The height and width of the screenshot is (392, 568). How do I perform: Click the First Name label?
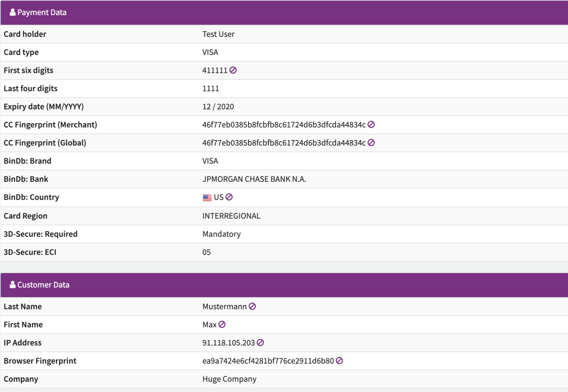click(x=23, y=325)
